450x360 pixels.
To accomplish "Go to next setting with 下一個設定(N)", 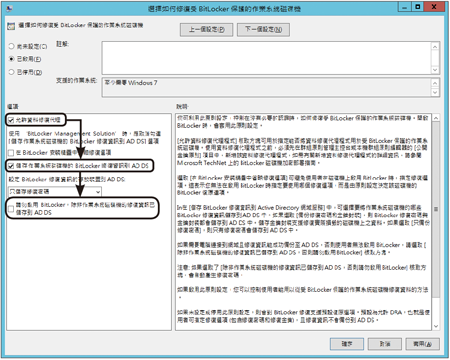I will click(263, 29).
